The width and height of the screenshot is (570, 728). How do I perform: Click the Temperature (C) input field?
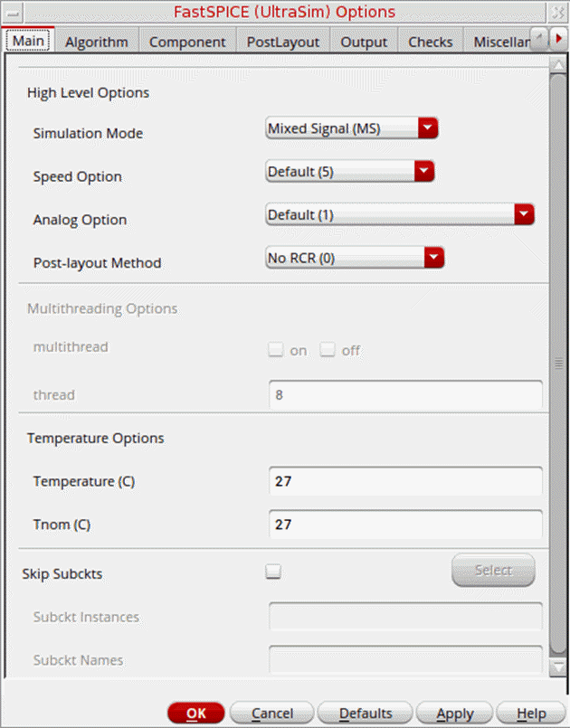pos(405,481)
